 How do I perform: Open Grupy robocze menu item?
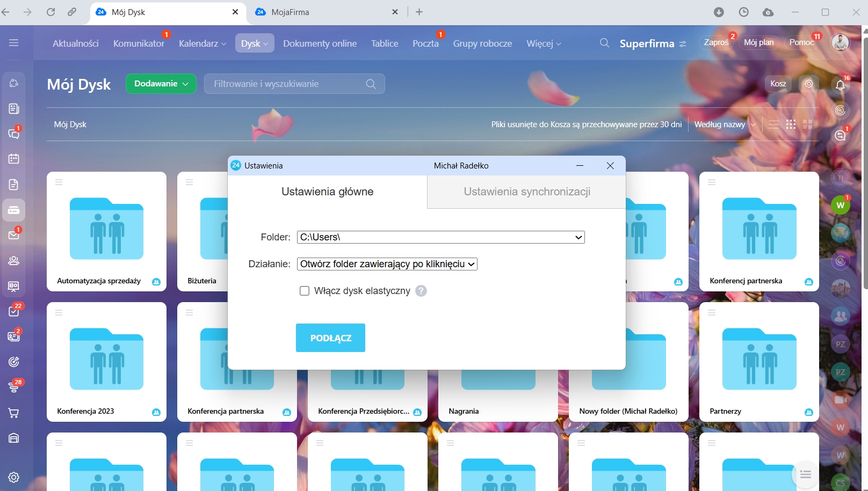[x=482, y=43]
